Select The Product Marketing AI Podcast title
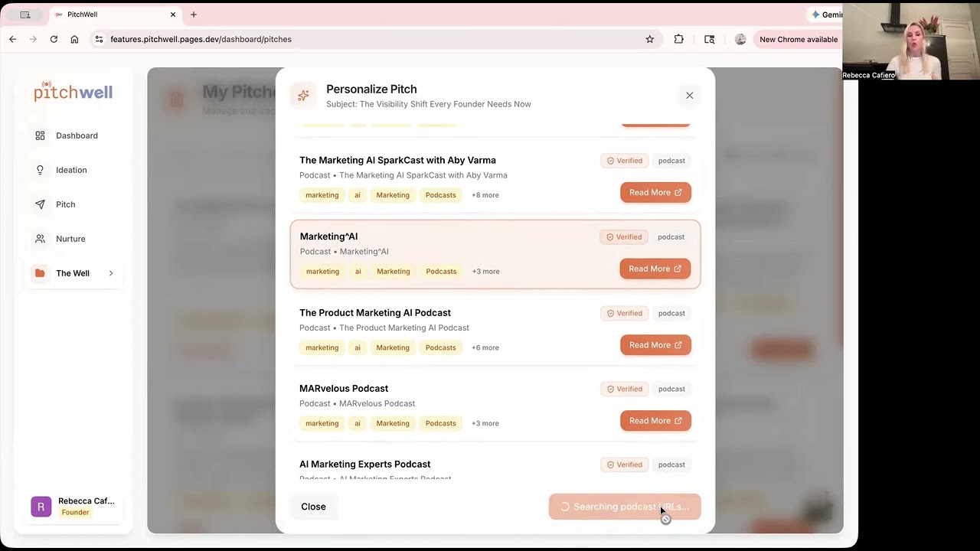Image resolution: width=980 pixels, height=551 pixels. (375, 312)
